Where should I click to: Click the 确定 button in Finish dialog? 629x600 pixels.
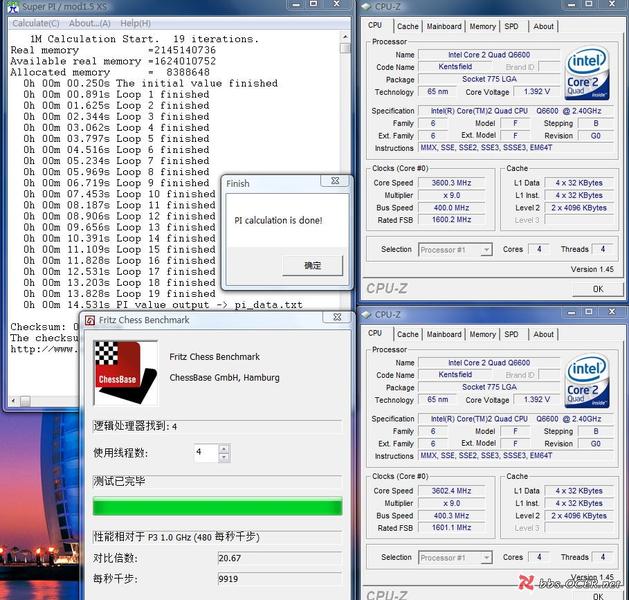[312, 266]
